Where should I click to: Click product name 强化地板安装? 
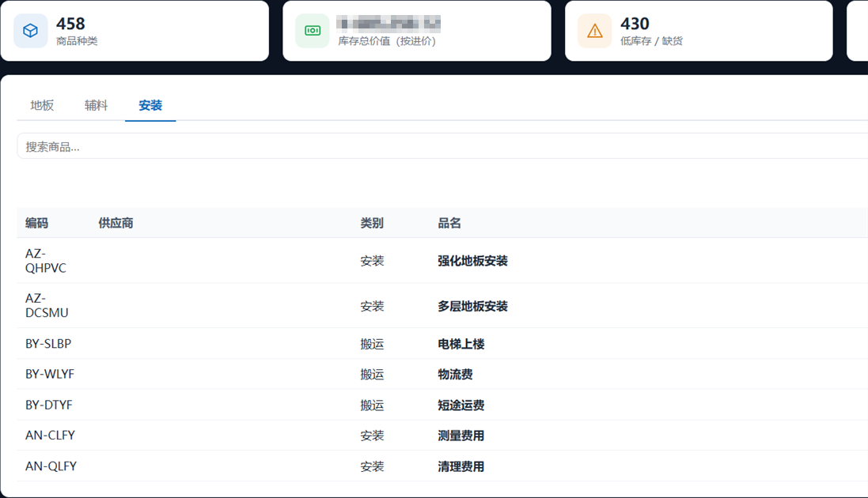[x=472, y=261]
